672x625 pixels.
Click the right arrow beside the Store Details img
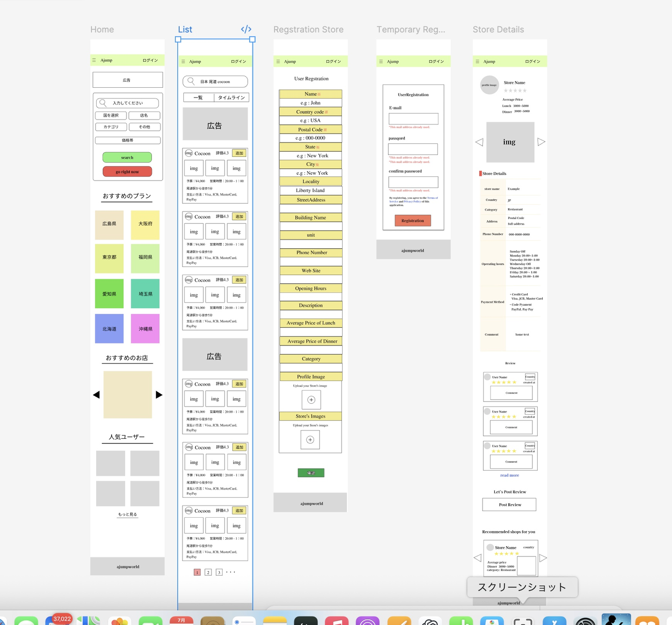tap(541, 142)
